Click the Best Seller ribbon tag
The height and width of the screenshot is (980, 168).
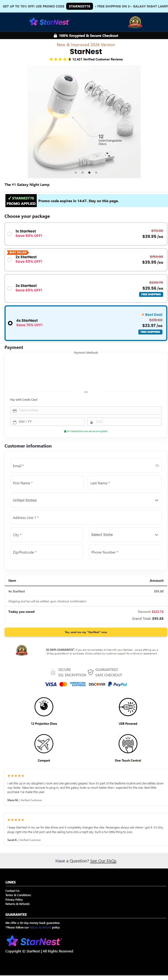[x=17, y=252]
